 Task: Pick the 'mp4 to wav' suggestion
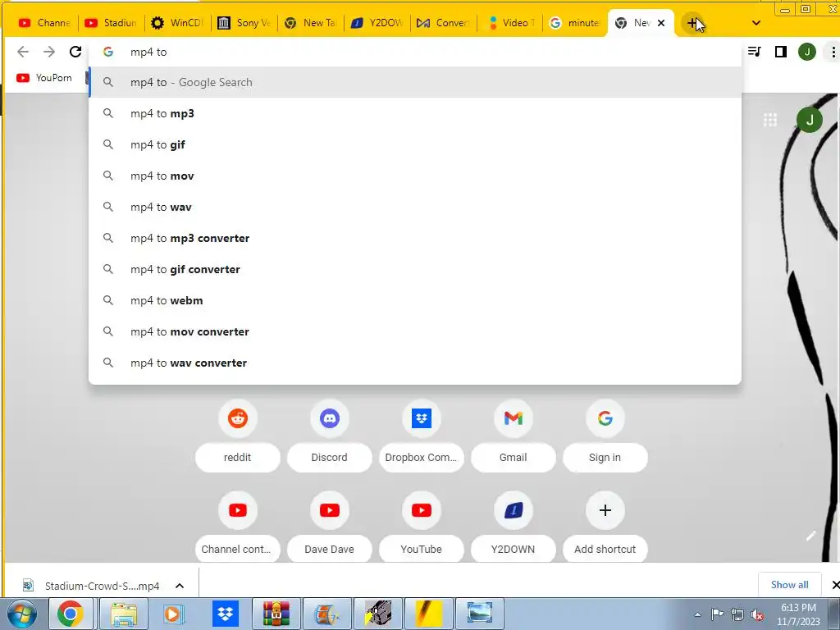click(415, 207)
